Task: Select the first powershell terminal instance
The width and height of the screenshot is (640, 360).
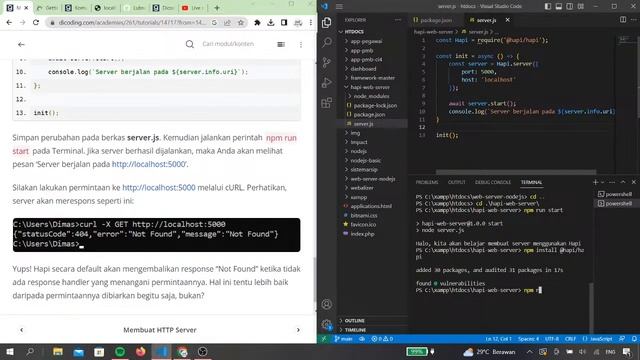Action: 615,194
